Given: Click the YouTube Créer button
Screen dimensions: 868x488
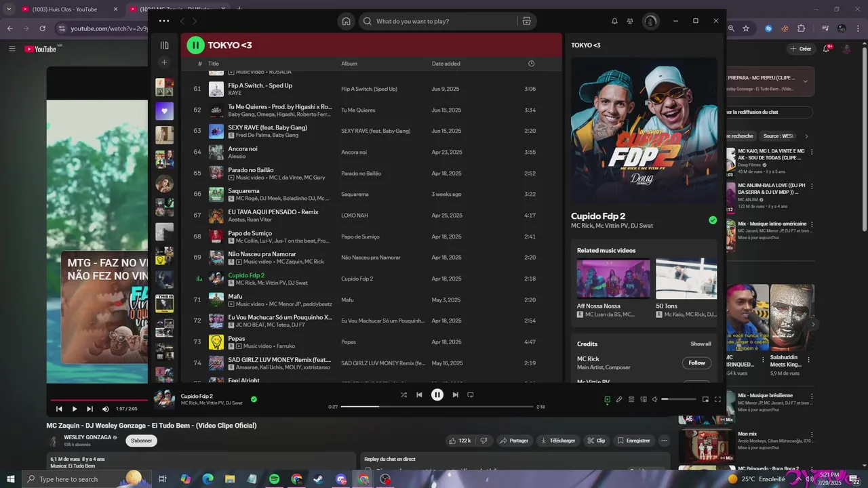Looking at the screenshot, I should pyautogui.click(x=801, y=49).
